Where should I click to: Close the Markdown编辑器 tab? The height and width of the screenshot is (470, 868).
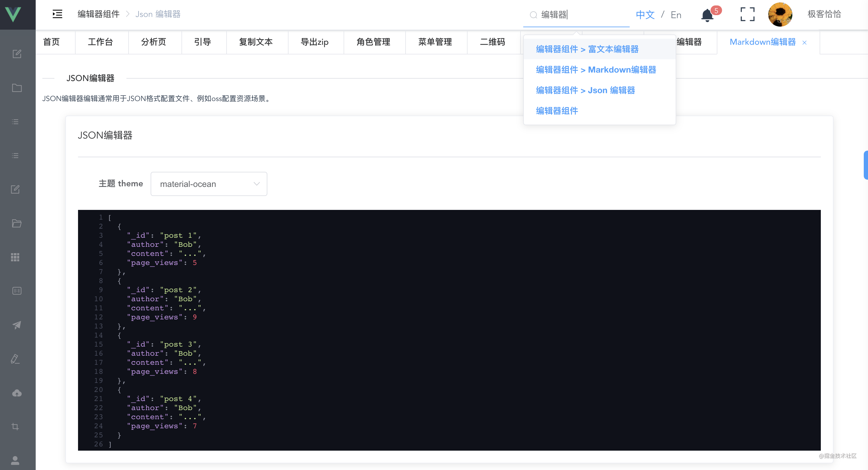[804, 42]
